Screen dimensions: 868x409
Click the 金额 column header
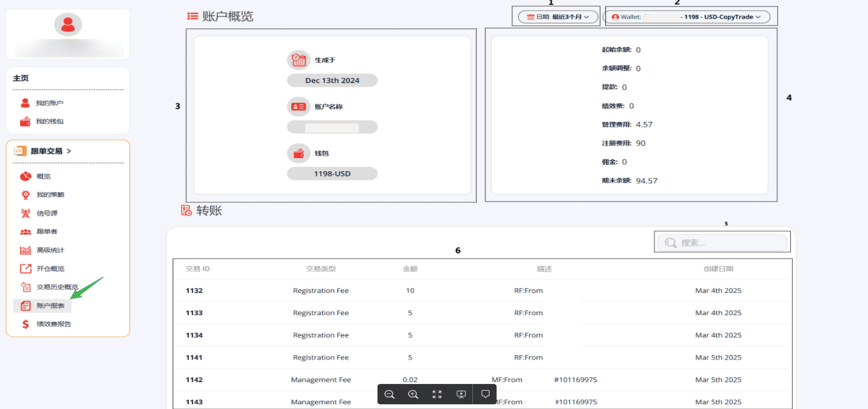[410, 269]
